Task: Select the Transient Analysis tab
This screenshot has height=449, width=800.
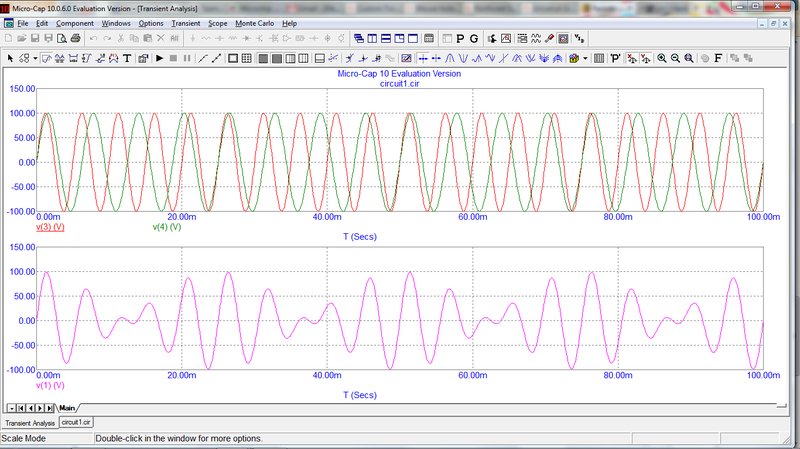Action: pyautogui.click(x=29, y=423)
